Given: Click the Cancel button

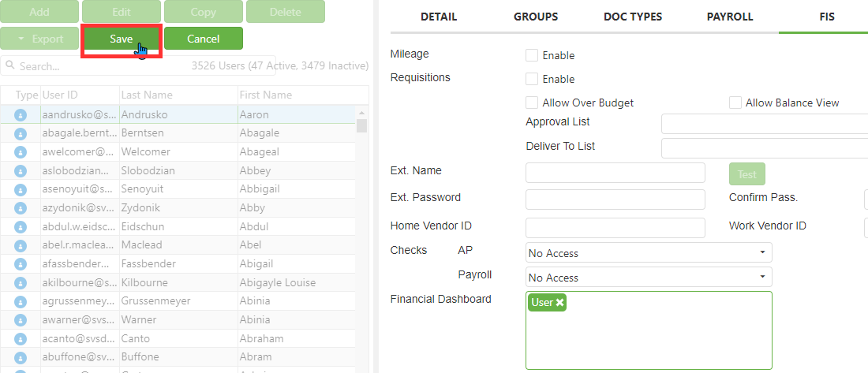Looking at the screenshot, I should tap(203, 39).
